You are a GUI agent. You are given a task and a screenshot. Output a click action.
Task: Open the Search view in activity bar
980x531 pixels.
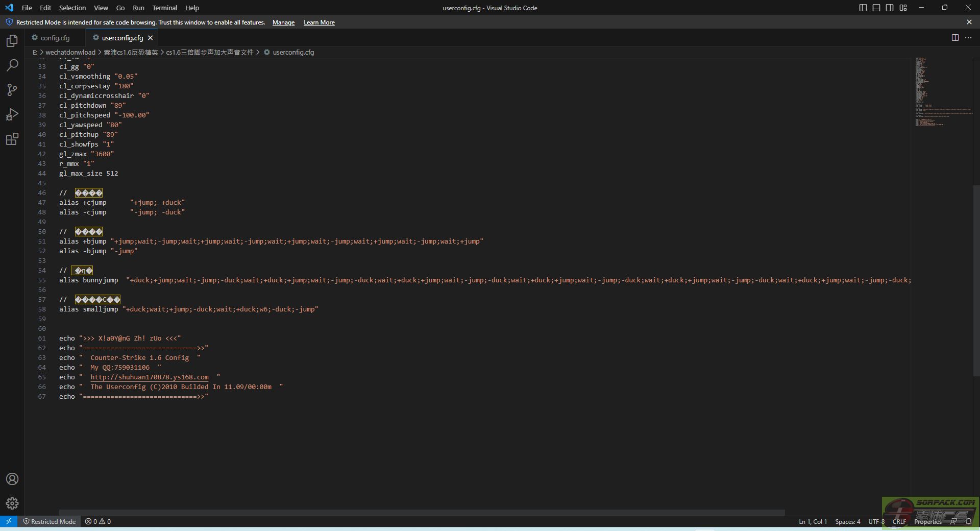pos(12,65)
